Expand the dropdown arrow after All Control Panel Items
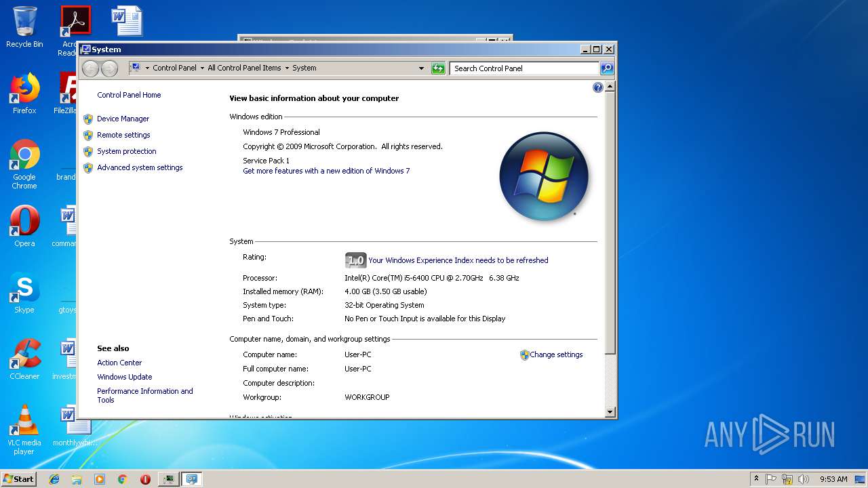The image size is (868, 488). (287, 68)
